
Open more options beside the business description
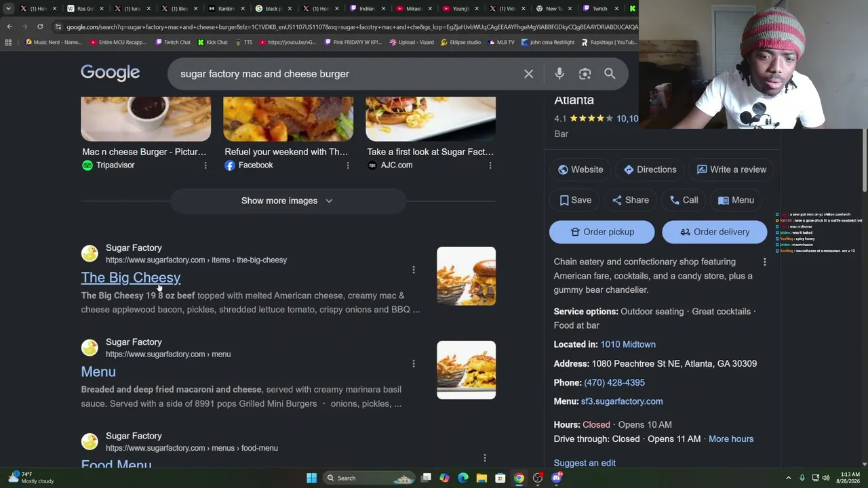[764, 262]
